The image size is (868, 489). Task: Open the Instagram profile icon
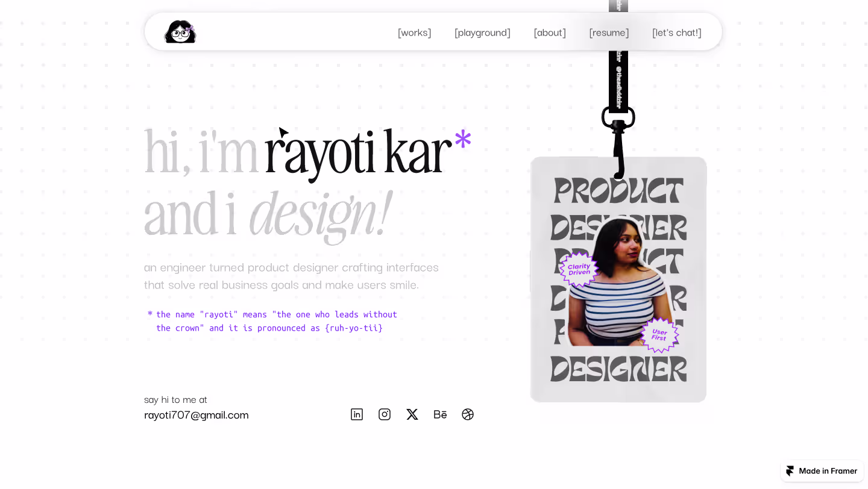(x=385, y=414)
